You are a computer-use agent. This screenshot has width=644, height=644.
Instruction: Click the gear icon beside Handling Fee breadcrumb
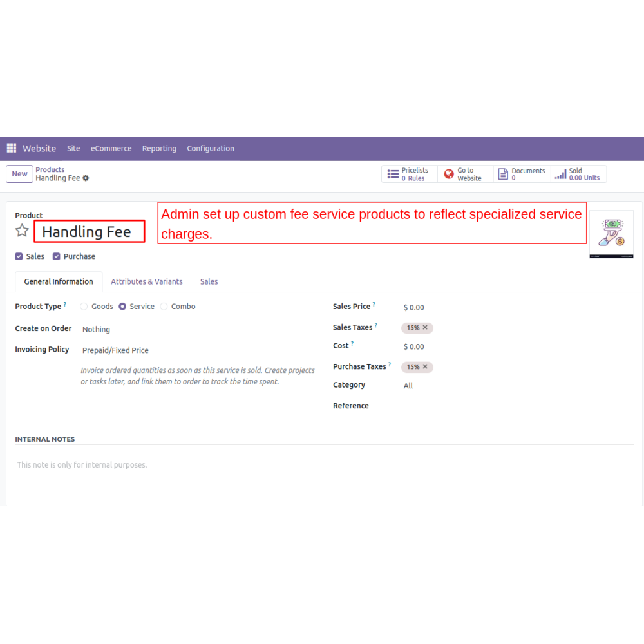click(x=86, y=178)
